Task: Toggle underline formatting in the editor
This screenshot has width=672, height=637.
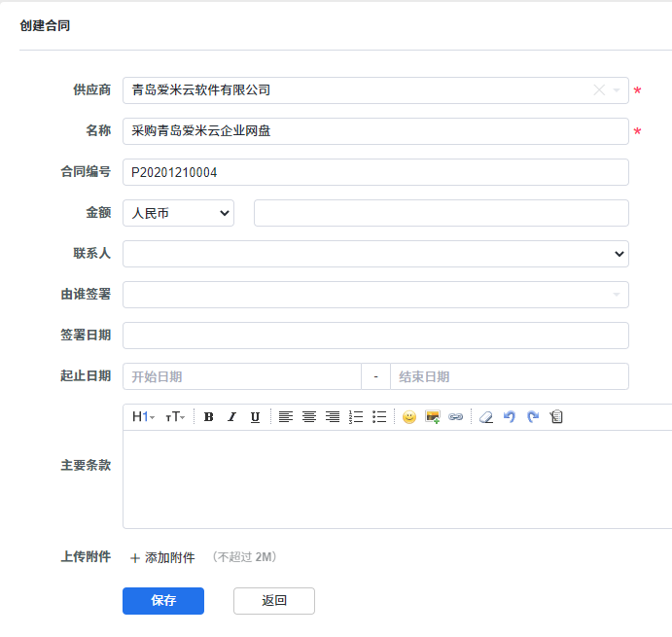Action: [255, 416]
